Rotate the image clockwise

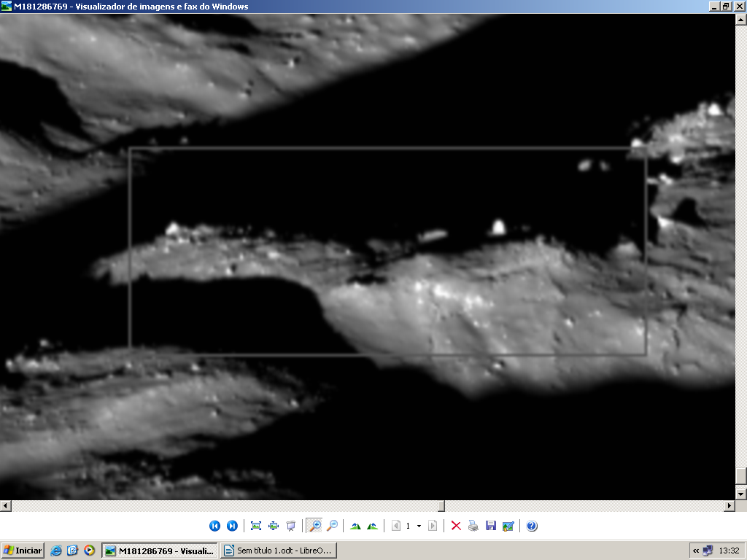356,526
